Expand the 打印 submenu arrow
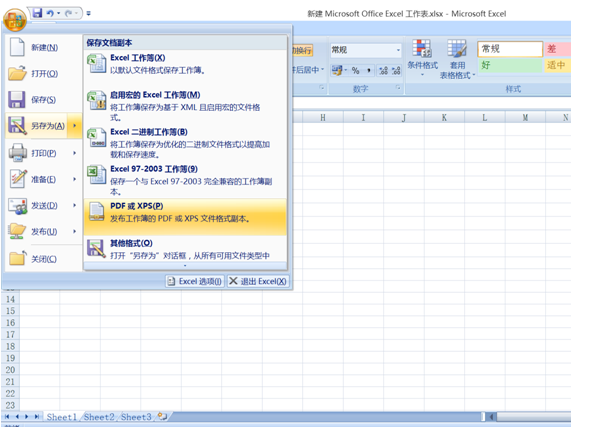Image resolution: width=612 pixels, height=440 pixels. [75, 153]
